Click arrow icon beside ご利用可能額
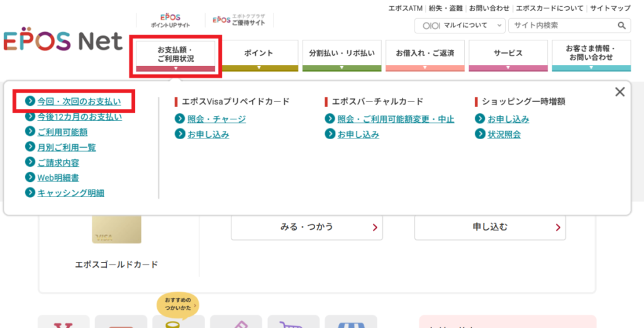This screenshot has height=328, width=644. (x=30, y=132)
